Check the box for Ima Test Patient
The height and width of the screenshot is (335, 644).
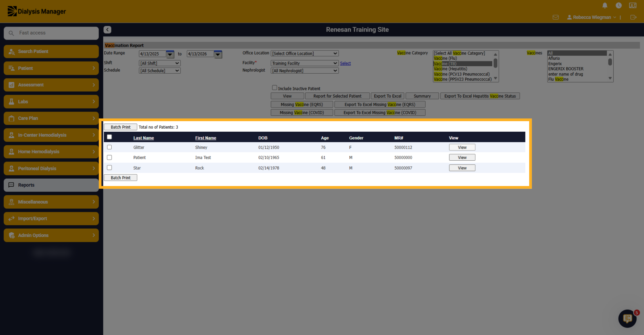[109, 157]
